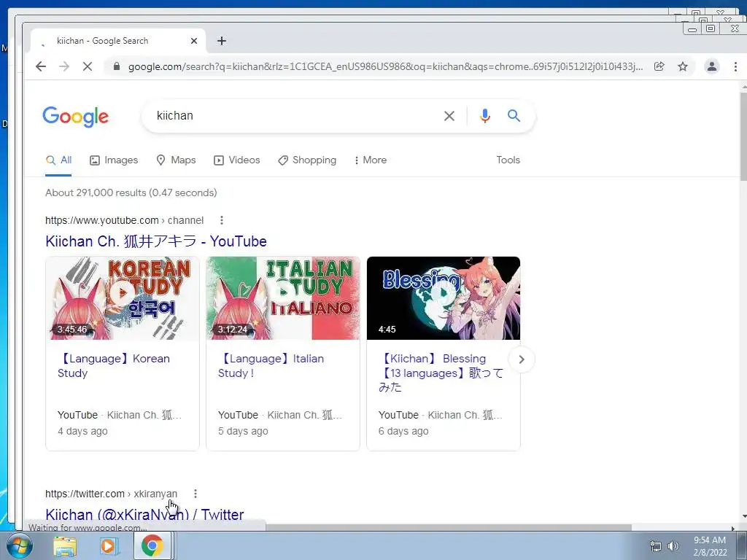Launch Windows Media Player from taskbar
Screen dimensions: 747x560
coord(108,545)
